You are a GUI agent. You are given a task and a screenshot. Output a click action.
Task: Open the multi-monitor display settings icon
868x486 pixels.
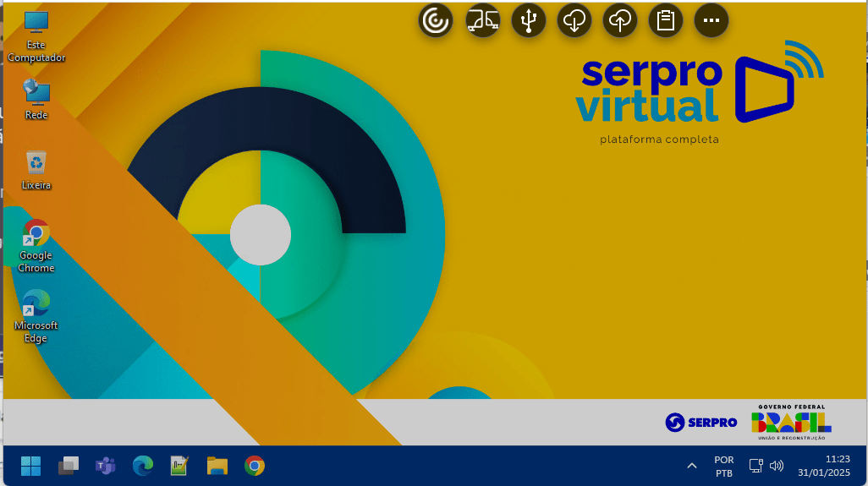click(x=482, y=20)
